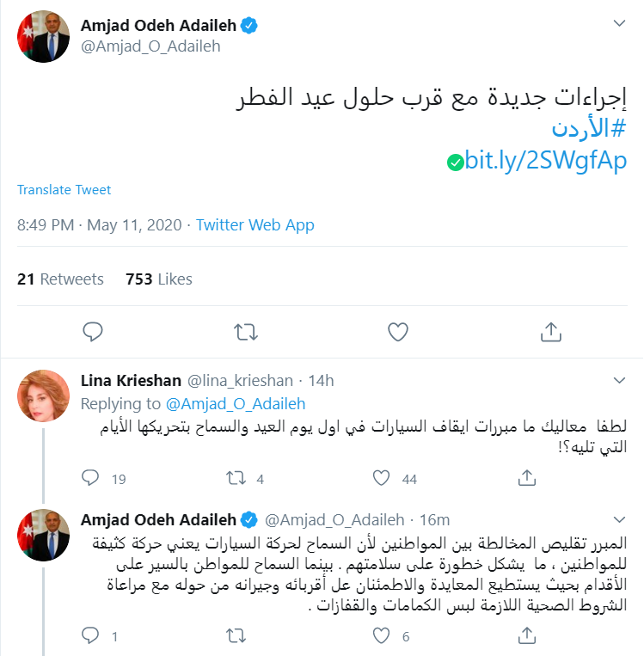
Task: Like the main tweet by Amjad
Action: [397, 331]
